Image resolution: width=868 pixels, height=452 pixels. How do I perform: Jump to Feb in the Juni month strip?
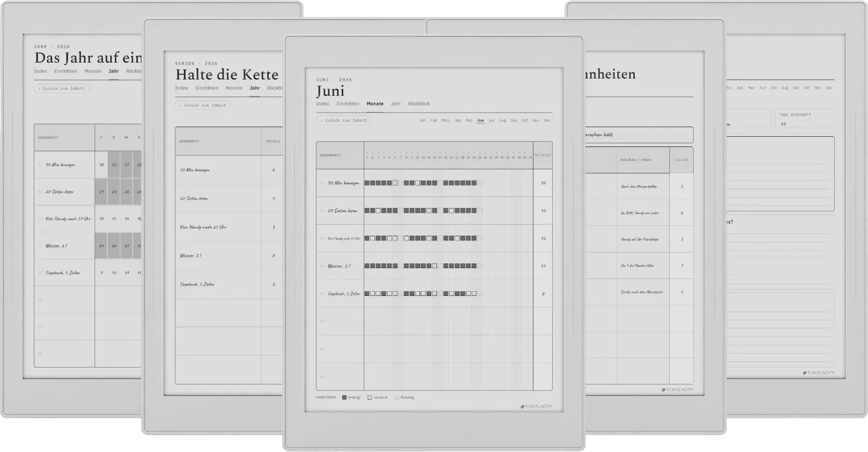point(434,121)
